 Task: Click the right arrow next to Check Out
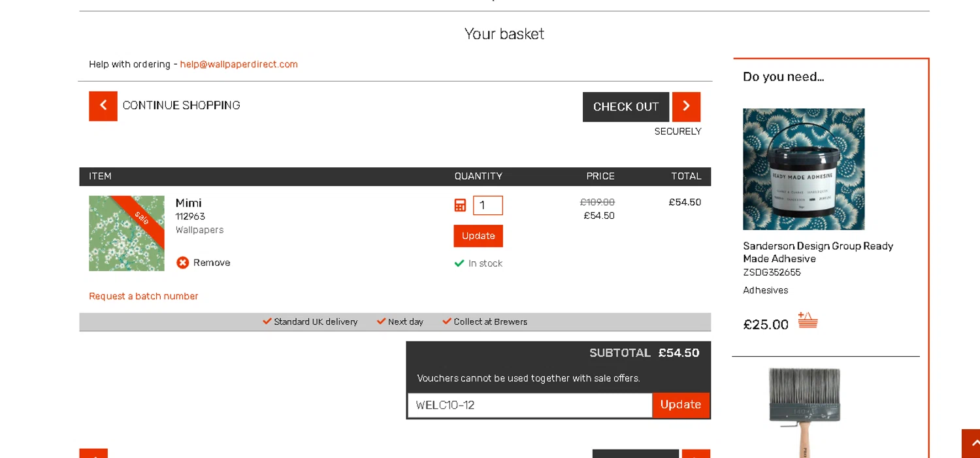coord(686,106)
